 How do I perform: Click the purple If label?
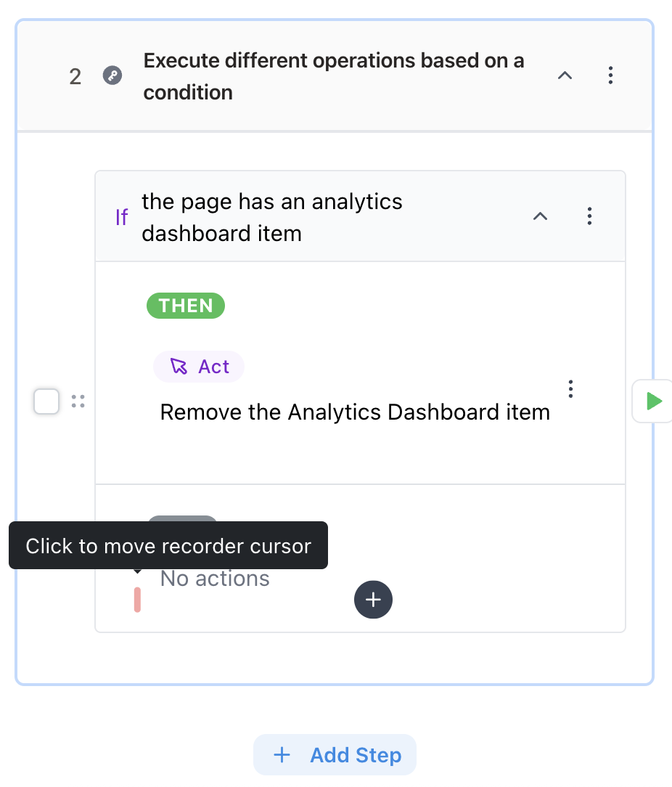pos(121,217)
